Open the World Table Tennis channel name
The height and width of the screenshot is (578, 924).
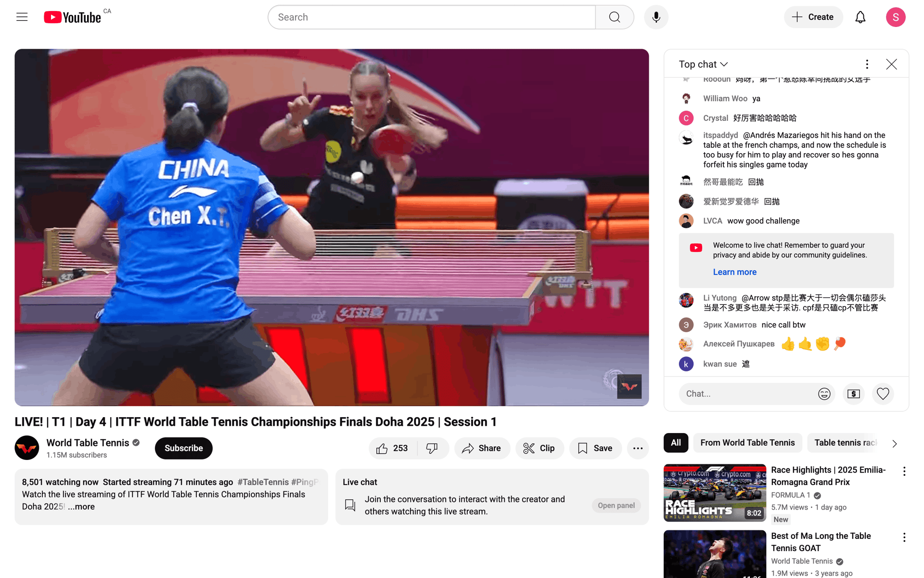88,443
